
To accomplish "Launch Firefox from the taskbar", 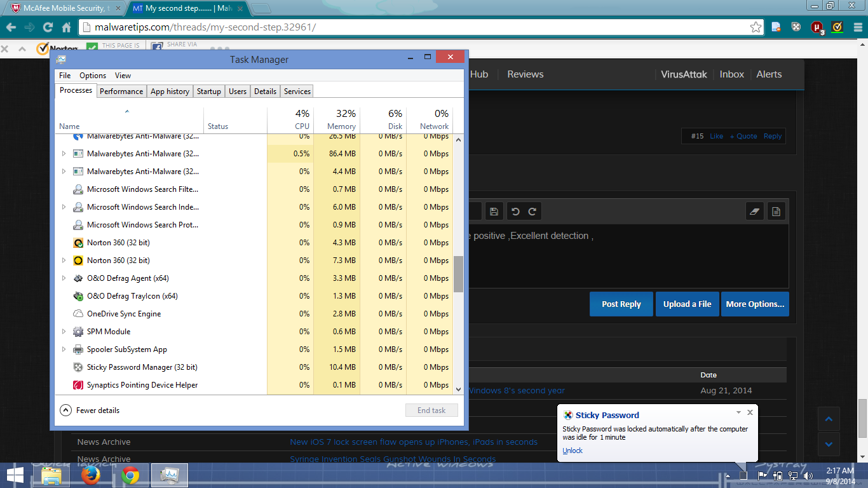I will tap(91, 475).
